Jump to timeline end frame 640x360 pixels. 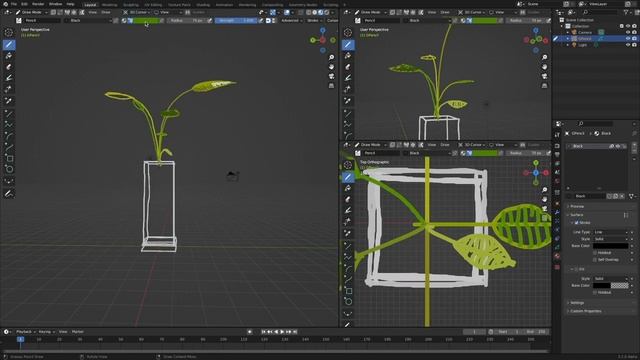[295, 332]
